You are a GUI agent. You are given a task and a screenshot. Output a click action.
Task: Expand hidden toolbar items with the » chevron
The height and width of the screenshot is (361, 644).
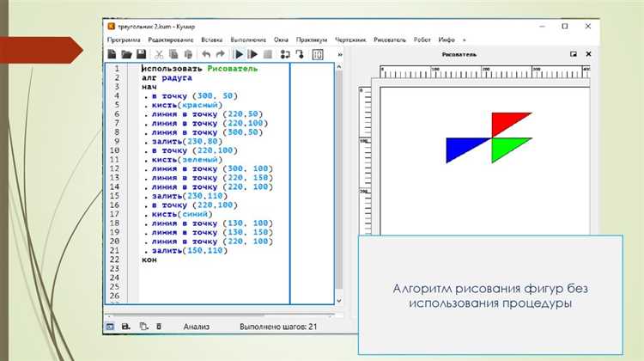pyautogui.click(x=340, y=54)
